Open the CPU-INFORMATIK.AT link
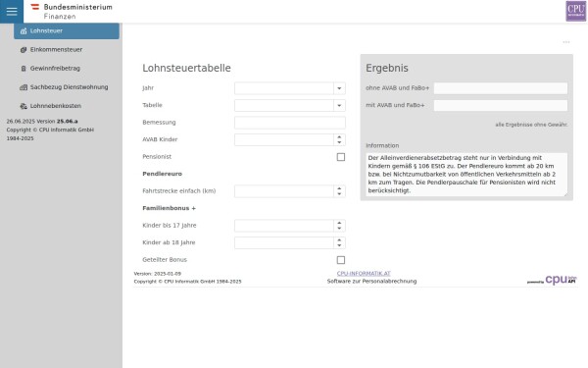The image size is (588, 368). coord(364,274)
